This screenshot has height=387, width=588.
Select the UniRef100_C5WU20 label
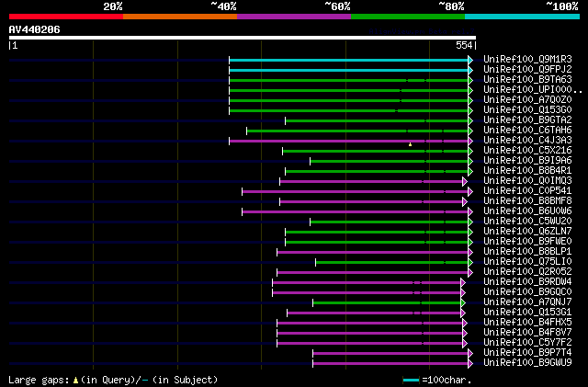[527, 222]
